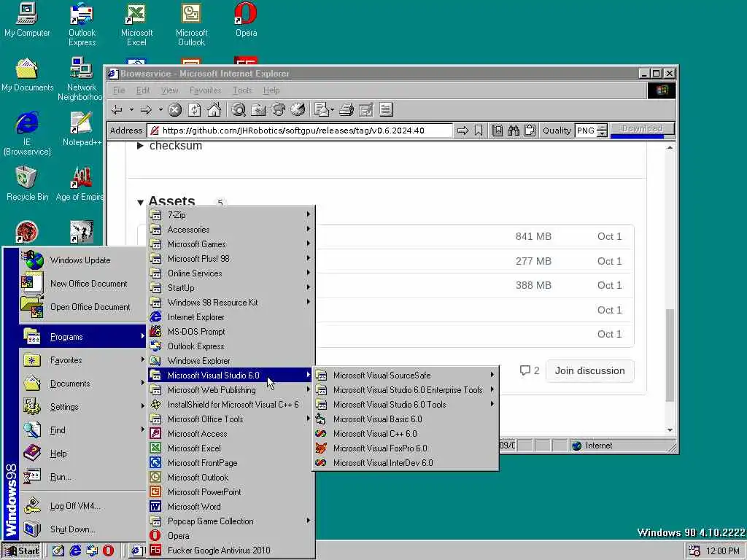747x560 pixels.
Task: Expand the 7-Zip program folder
Action: [231, 215]
